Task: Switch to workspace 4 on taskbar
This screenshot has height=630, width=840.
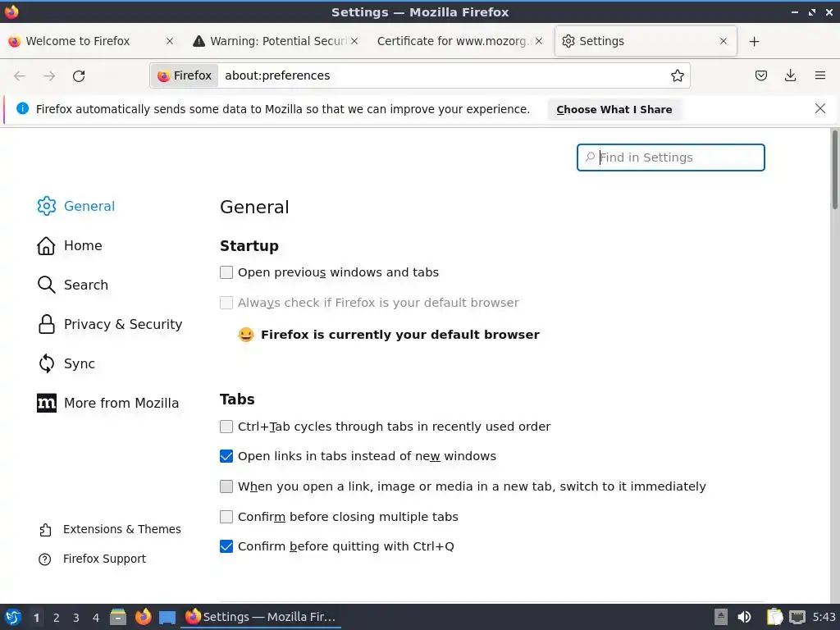Action: (95, 618)
